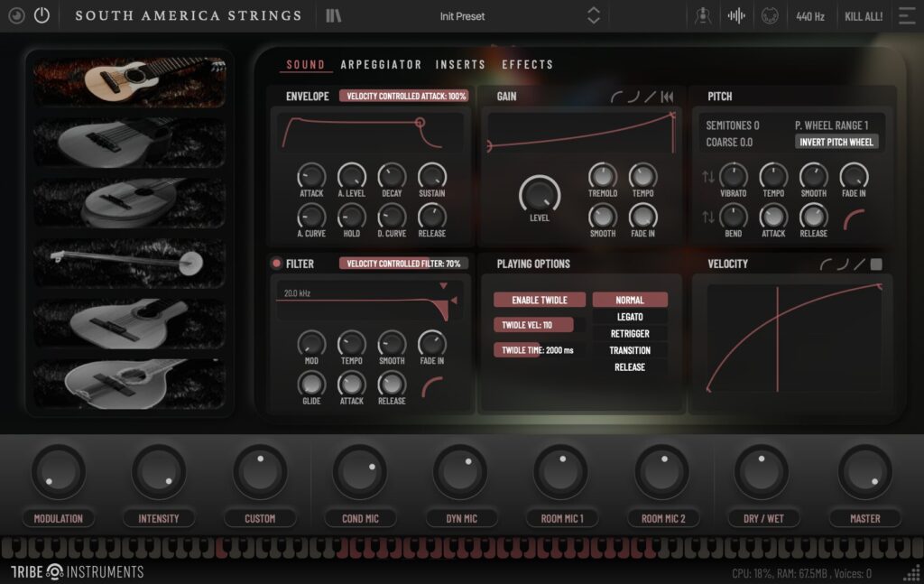Click the up-down arrows beside Bend knob
The height and width of the screenshot is (584, 924).
(708, 217)
